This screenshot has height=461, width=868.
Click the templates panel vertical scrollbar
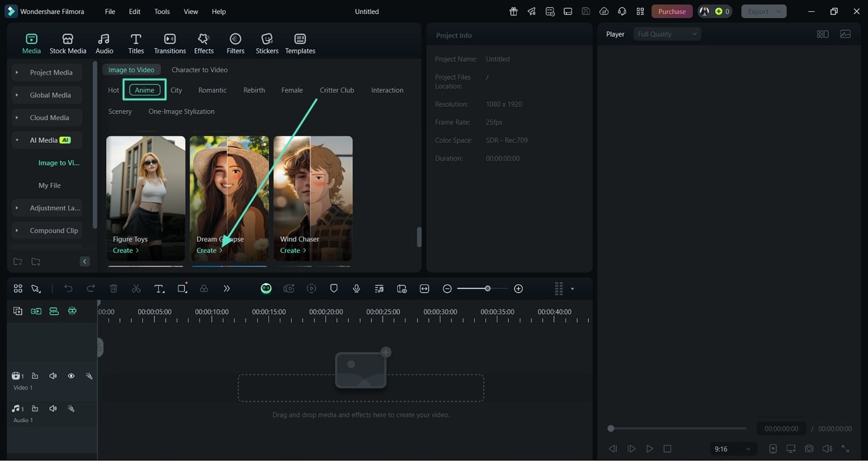point(419,237)
